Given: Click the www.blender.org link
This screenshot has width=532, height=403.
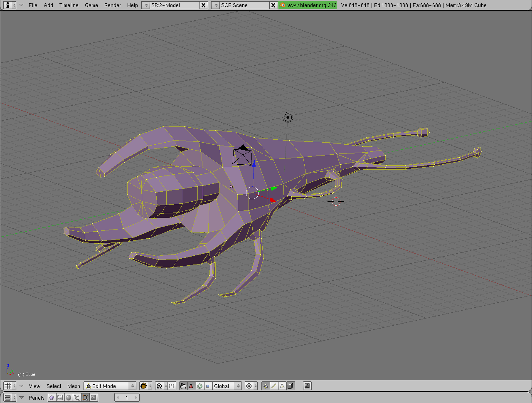Looking at the screenshot, I should tap(308, 5).
